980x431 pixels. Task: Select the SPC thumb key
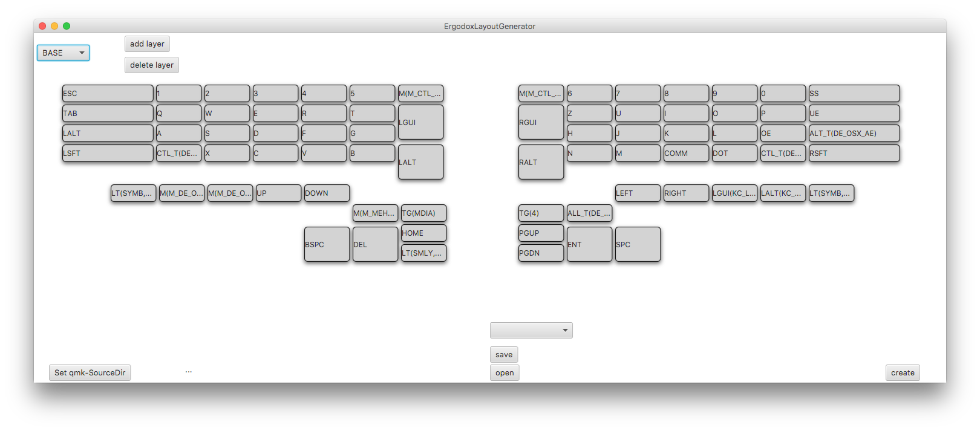tap(638, 244)
